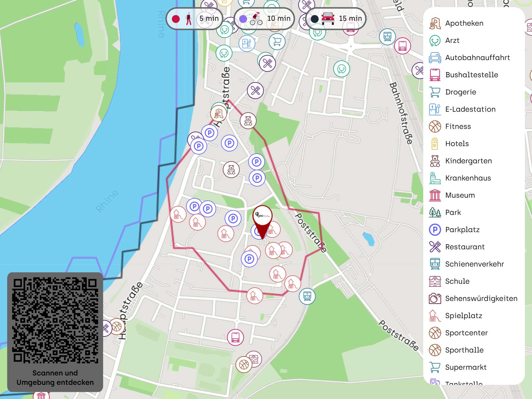Toggle the 15 min driving isochrone
Image resolution: width=532 pixels, height=399 pixels.
pos(336,19)
